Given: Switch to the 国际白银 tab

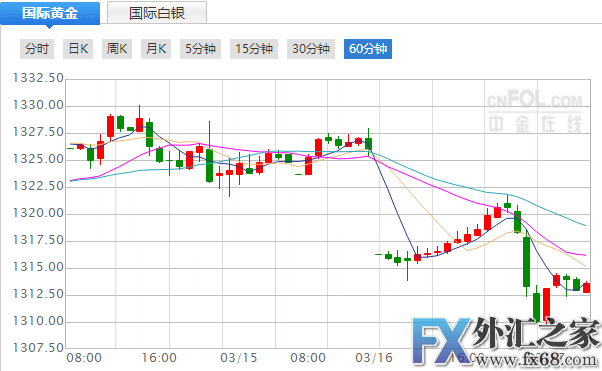Looking at the screenshot, I should [x=157, y=13].
